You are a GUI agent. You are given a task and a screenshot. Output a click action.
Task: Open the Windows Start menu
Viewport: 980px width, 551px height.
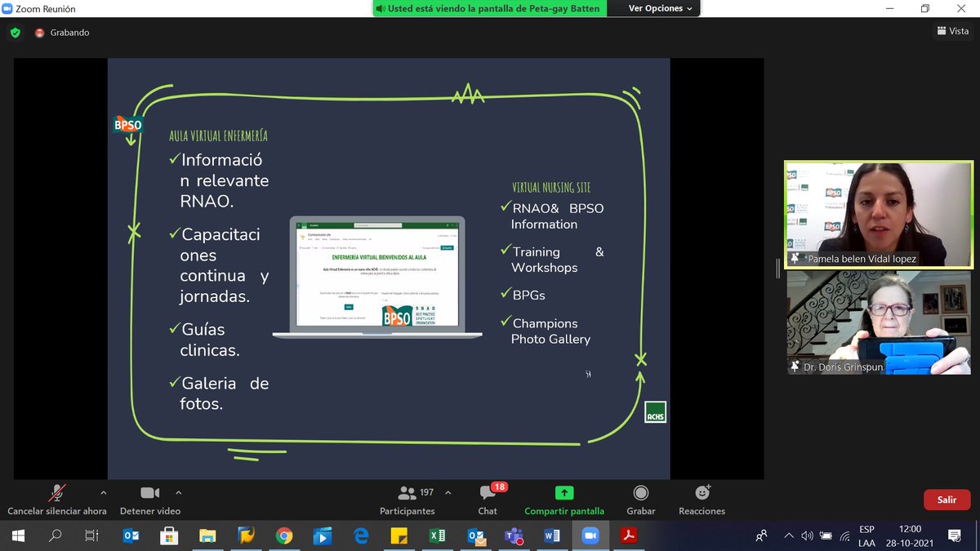coord(18,535)
